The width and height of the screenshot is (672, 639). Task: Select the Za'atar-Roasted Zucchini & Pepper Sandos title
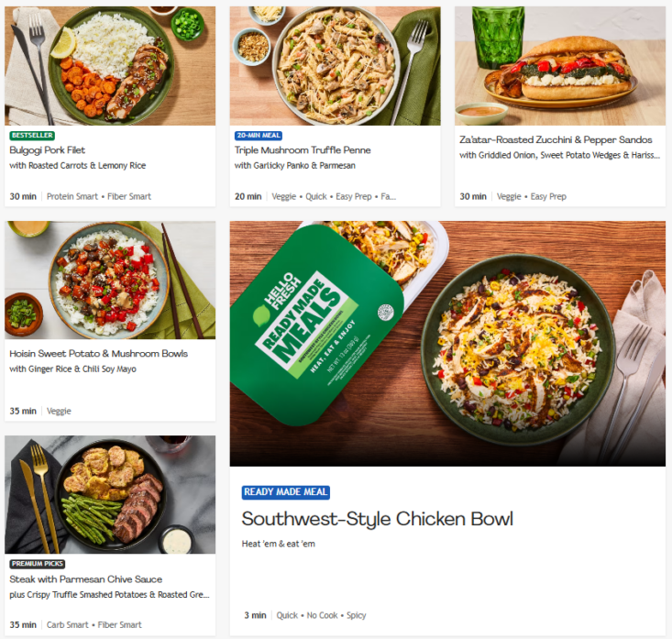tap(556, 140)
